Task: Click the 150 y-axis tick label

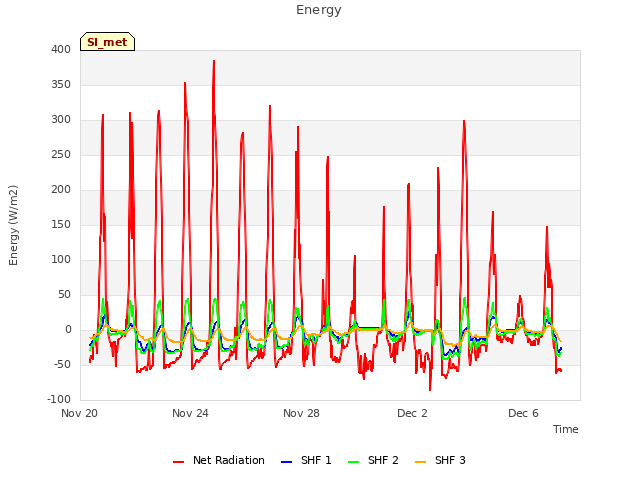Action: click(61, 224)
